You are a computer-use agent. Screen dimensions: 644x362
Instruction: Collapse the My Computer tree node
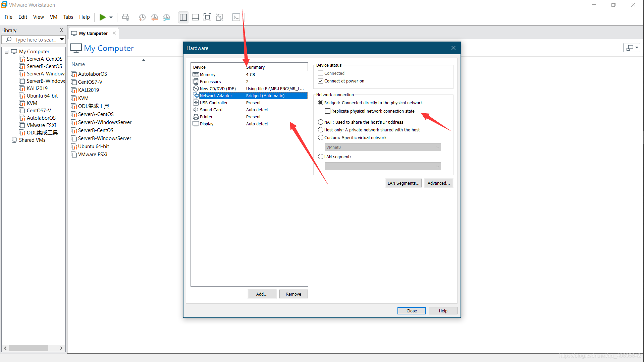point(6,52)
